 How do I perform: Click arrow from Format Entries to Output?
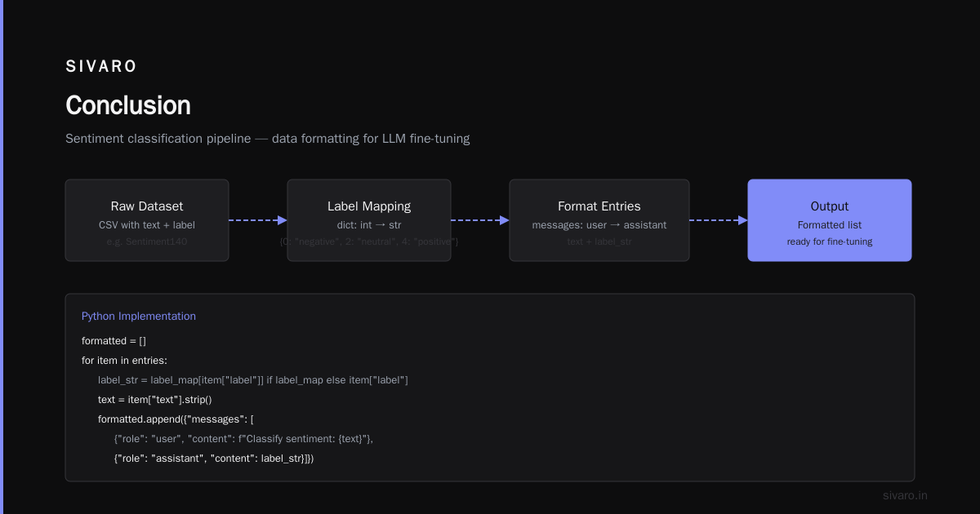[x=719, y=220]
